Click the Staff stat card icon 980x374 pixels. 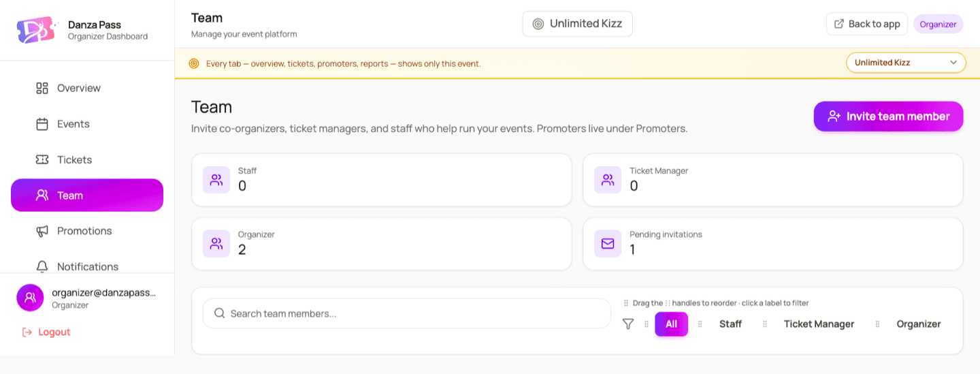(216, 180)
